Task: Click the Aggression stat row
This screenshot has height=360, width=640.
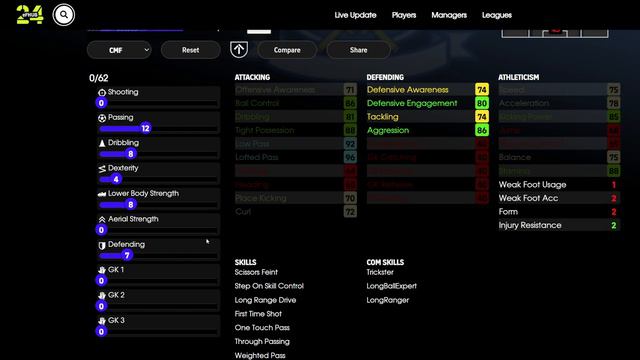Action: click(427, 130)
